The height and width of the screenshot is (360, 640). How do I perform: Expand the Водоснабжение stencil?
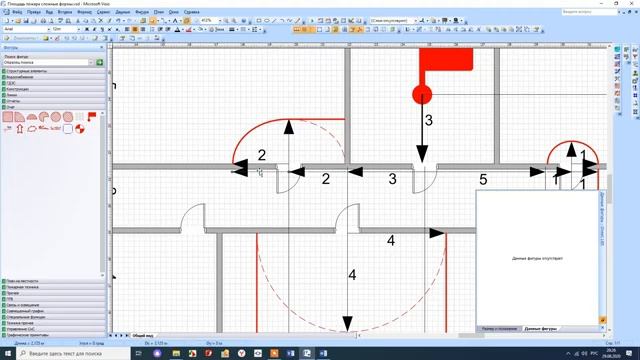click(53, 77)
